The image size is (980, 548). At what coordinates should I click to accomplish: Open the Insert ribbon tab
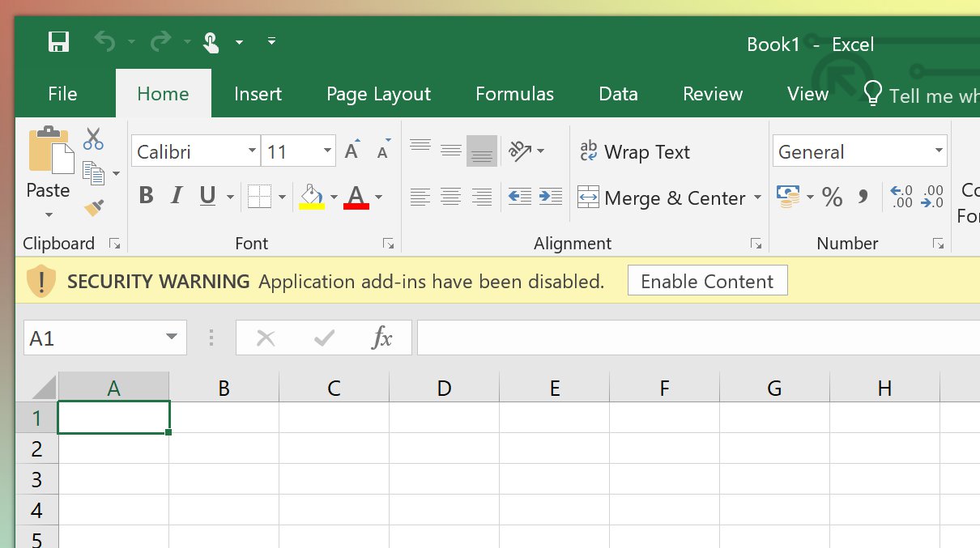click(258, 94)
